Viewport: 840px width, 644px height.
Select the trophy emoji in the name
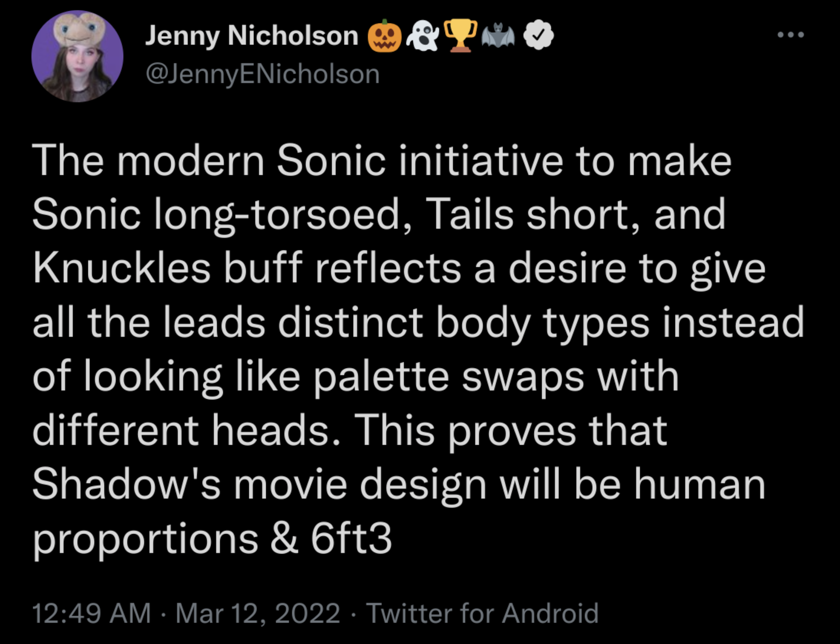coord(460,36)
